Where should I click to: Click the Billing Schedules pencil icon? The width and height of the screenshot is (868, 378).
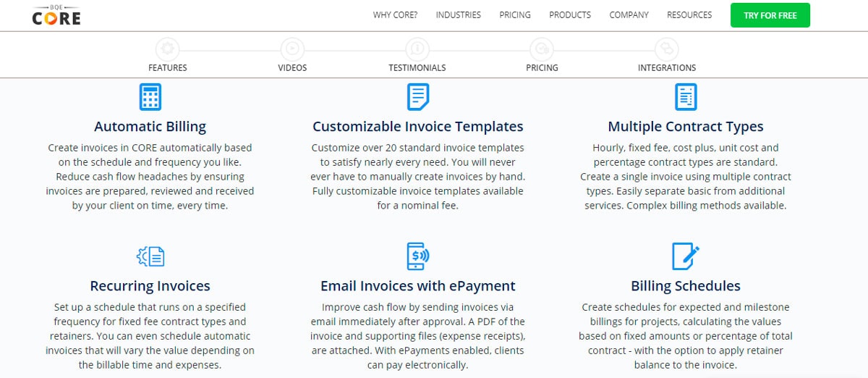click(x=686, y=256)
